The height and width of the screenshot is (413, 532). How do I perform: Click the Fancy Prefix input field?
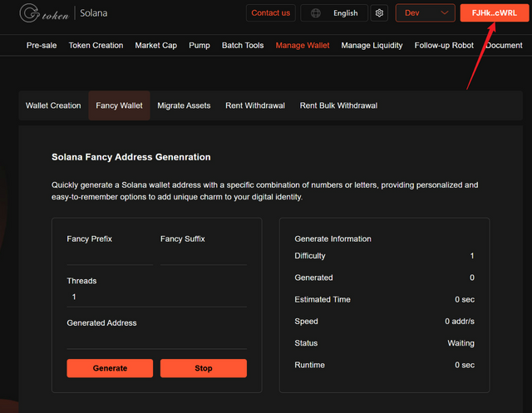(110, 256)
